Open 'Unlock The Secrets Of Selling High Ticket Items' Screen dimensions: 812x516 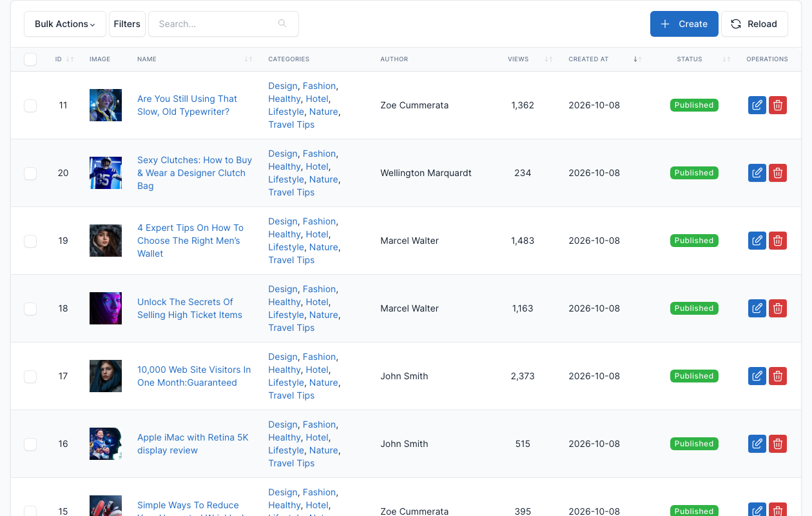pos(189,308)
